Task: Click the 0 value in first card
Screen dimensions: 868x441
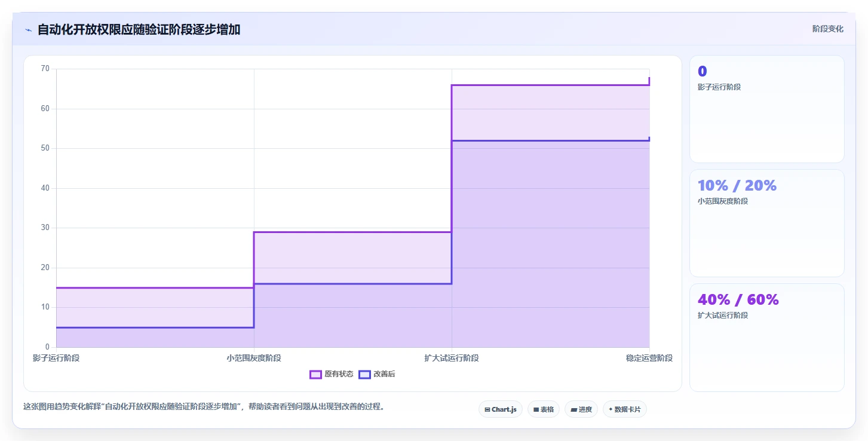Action: pos(702,72)
